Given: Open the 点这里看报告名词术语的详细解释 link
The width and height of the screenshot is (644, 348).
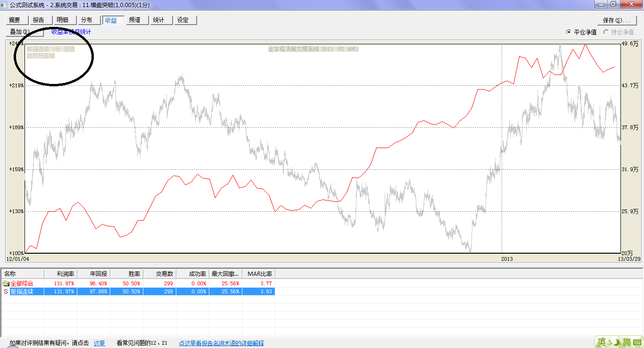Looking at the screenshot, I should (221, 343).
